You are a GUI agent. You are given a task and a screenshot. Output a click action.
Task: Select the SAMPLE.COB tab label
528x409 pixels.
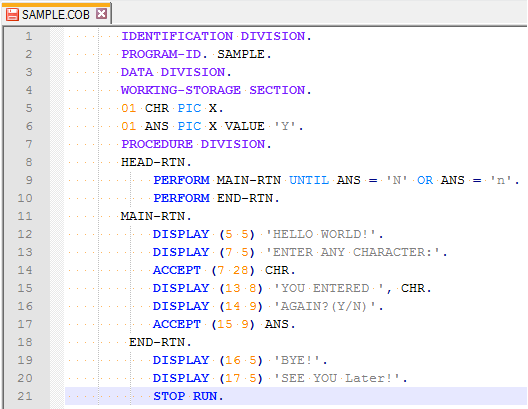tap(56, 15)
